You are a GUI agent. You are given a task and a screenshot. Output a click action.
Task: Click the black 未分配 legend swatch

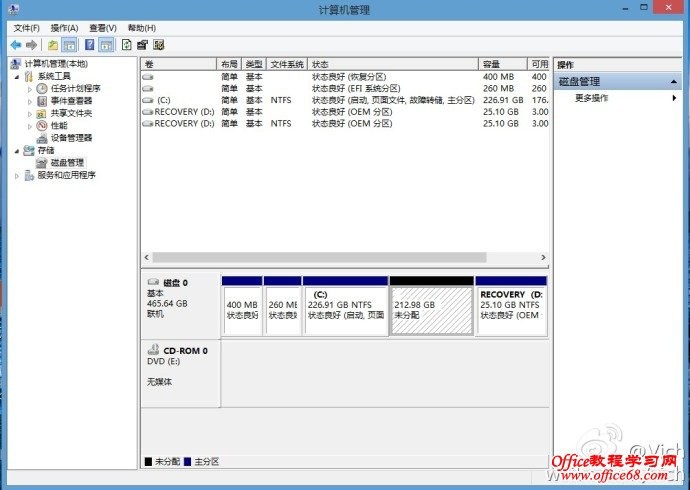(148, 461)
